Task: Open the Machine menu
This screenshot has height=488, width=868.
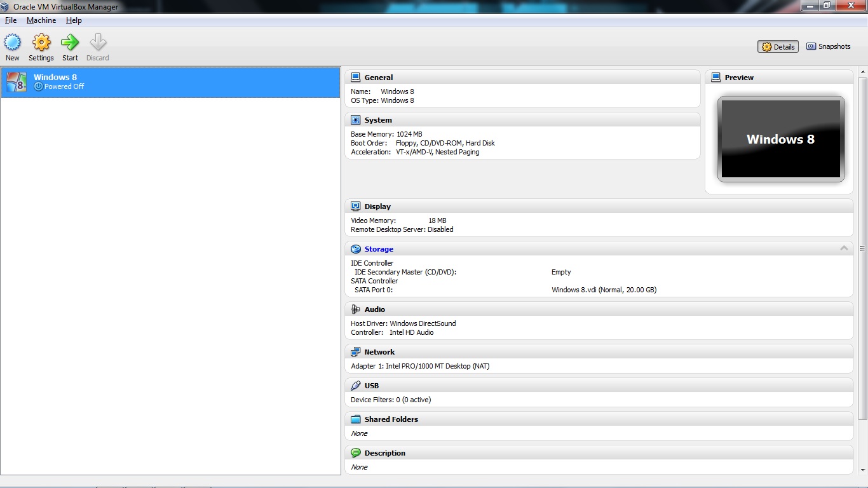Action: point(41,20)
